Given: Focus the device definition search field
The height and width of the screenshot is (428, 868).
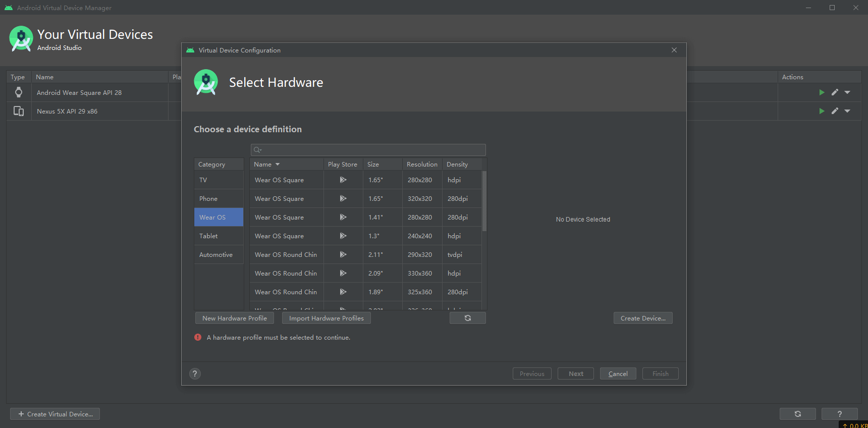Looking at the screenshot, I should pyautogui.click(x=368, y=150).
